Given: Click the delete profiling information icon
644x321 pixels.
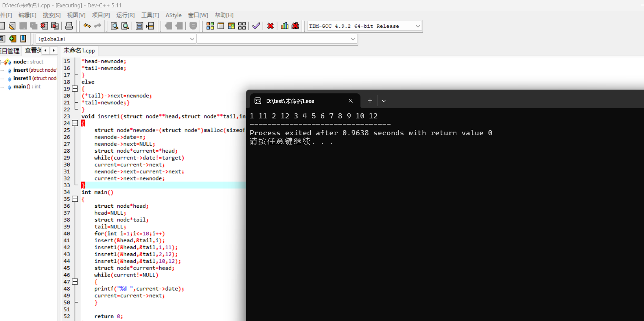Looking at the screenshot, I should [295, 26].
